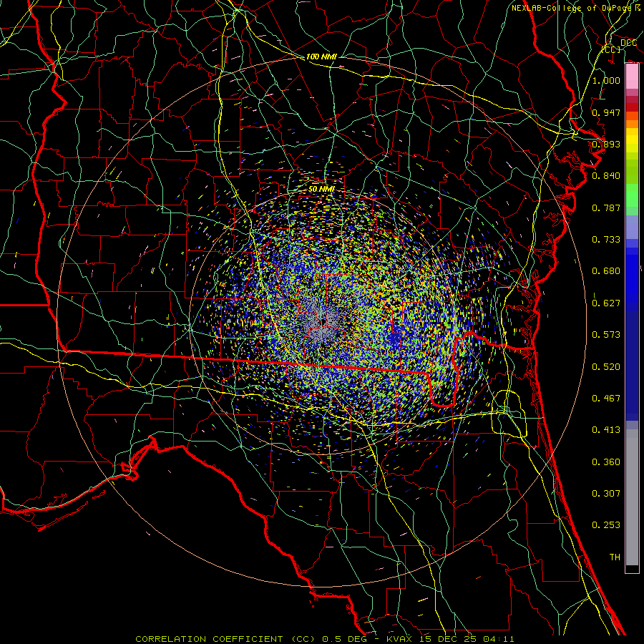
Task: Click the 0.733 legend value
Action: (x=606, y=240)
